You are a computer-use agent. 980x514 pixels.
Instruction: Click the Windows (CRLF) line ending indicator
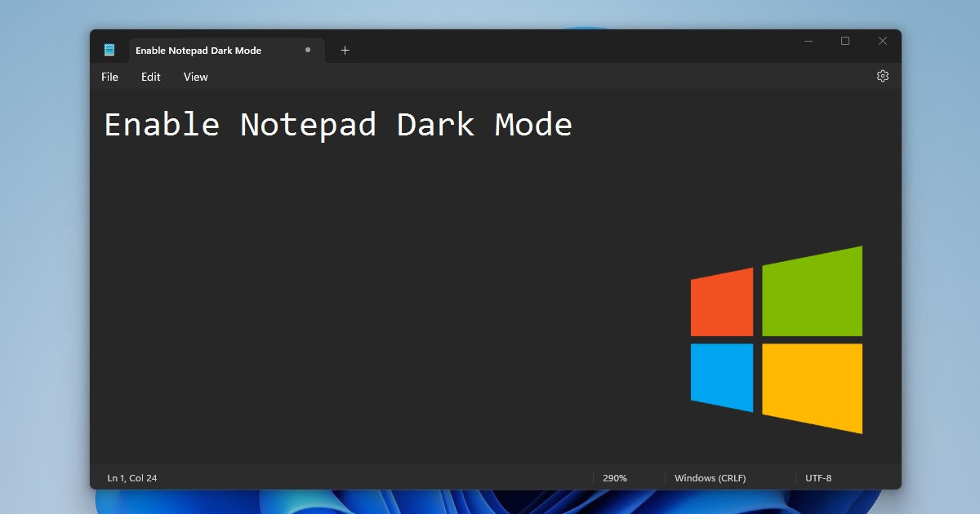(710, 477)
